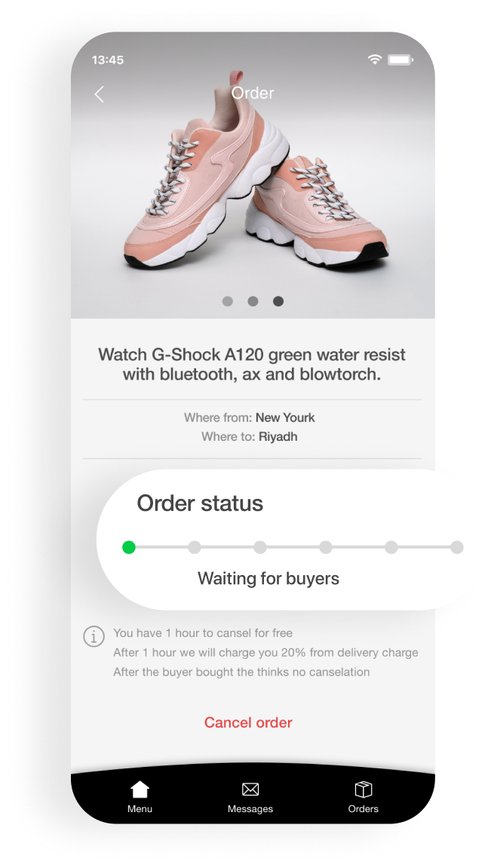Tap the back arrow icon
The height and width of the screenshot is (868, 494).
pyautogui.click(x=99, y=94)
